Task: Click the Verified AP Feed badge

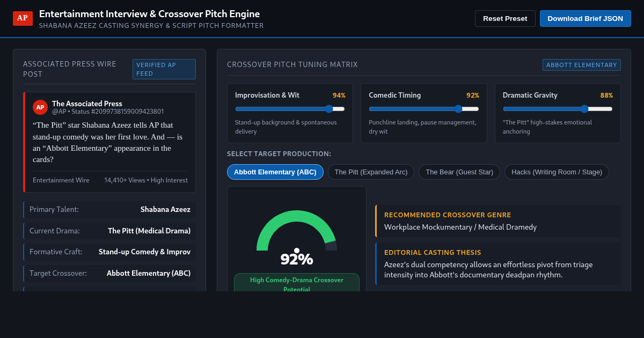Action: click(164, 69)
